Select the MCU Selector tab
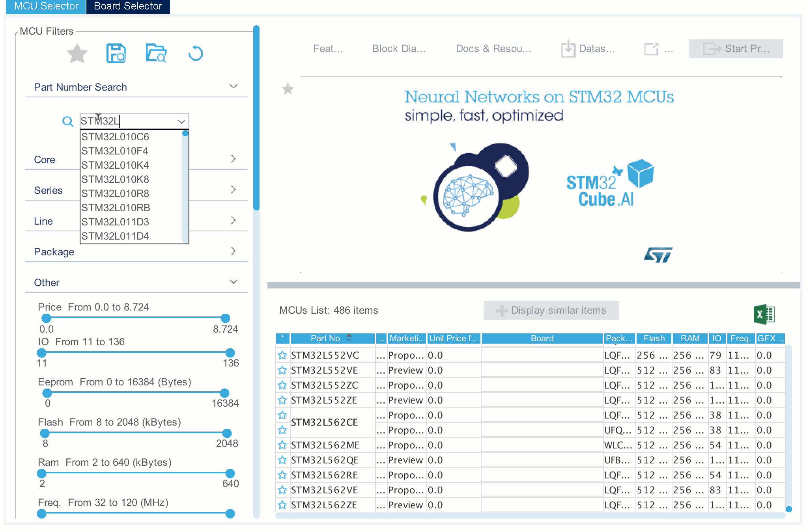The image size is (807, 532). (45, 6)
